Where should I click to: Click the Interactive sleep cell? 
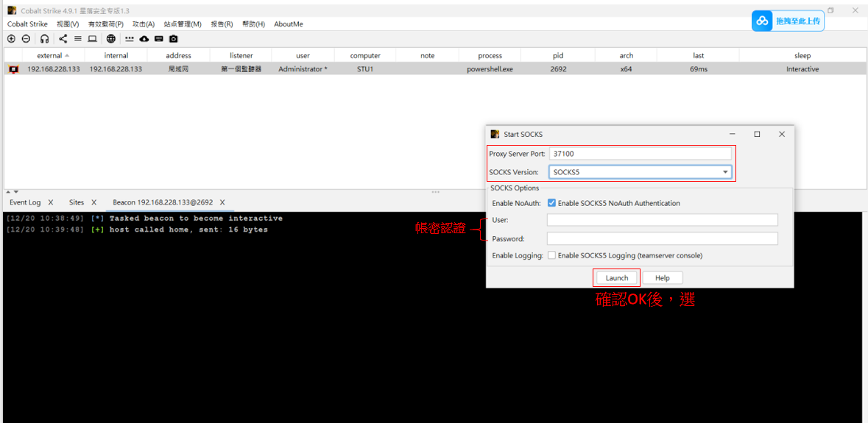(802, 69)
